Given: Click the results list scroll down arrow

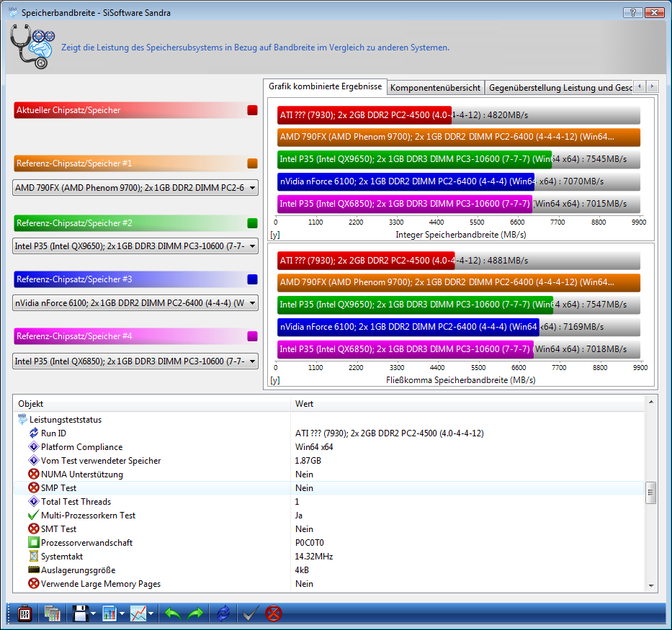Looking at the screenshot, I should point(651,585).
